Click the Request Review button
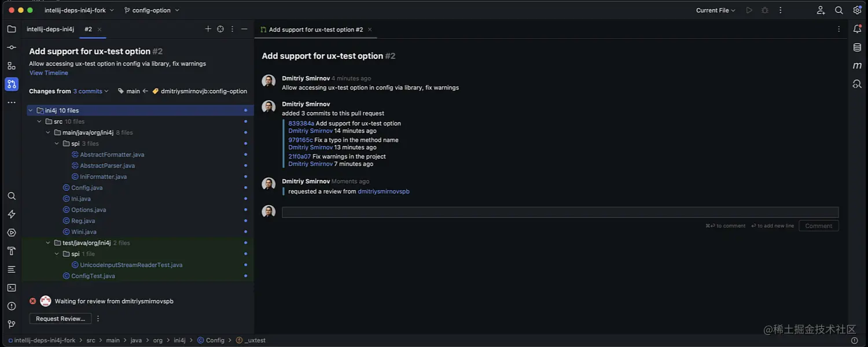The height and width of the screenshot is (347, 868). [x=60, y=318]
